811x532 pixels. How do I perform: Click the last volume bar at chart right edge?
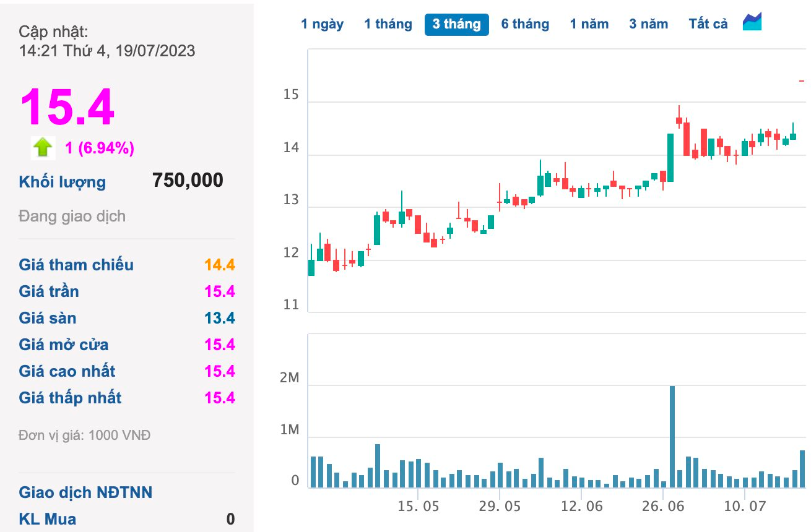(802, 469)
